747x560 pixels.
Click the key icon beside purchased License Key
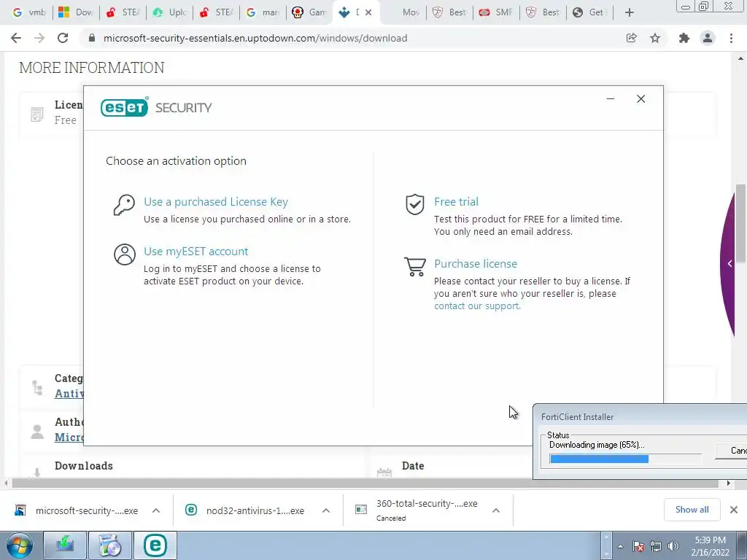point(124,205)
